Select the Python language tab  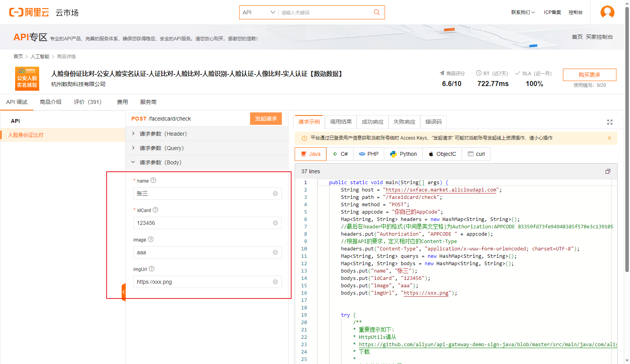click(x=403, y=154)
